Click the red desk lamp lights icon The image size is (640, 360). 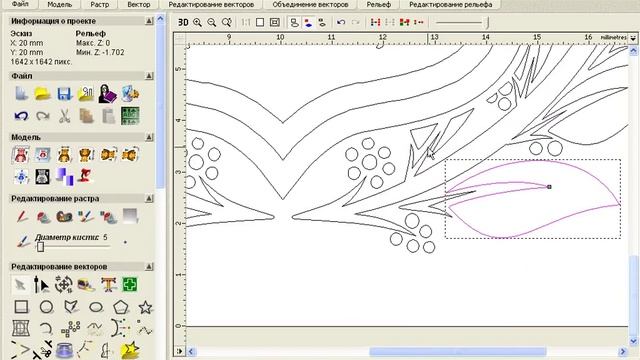coord(86,176)
